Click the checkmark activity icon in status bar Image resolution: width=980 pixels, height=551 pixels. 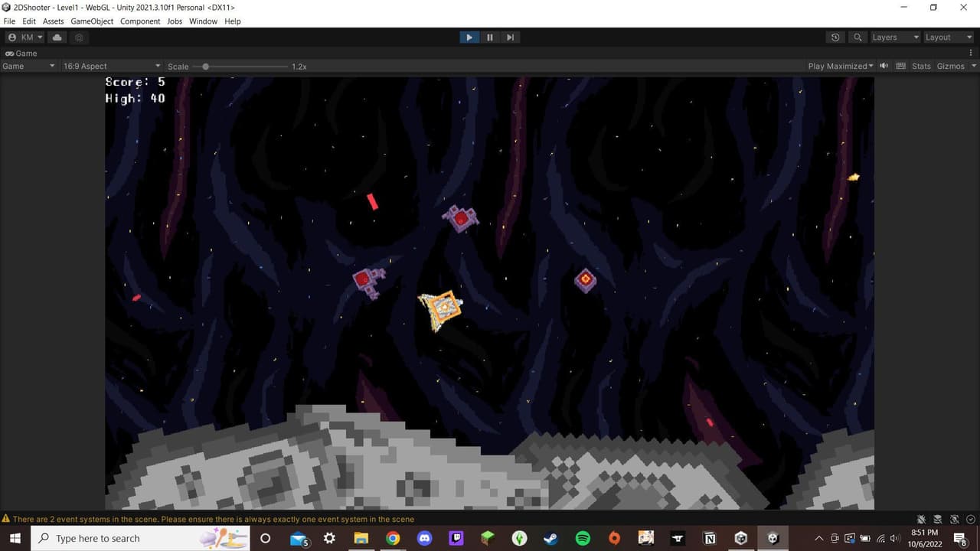tap(970, 519)
